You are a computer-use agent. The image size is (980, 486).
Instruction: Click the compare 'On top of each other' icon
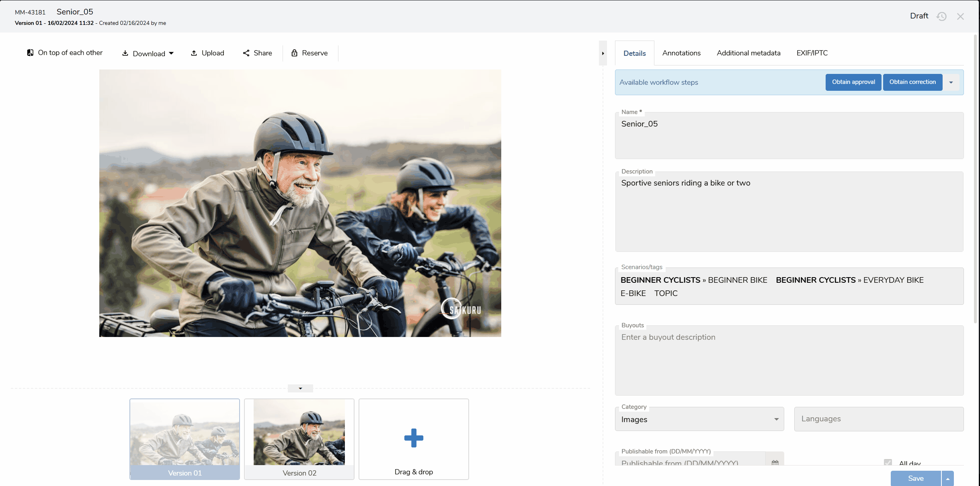click(30, 53)
